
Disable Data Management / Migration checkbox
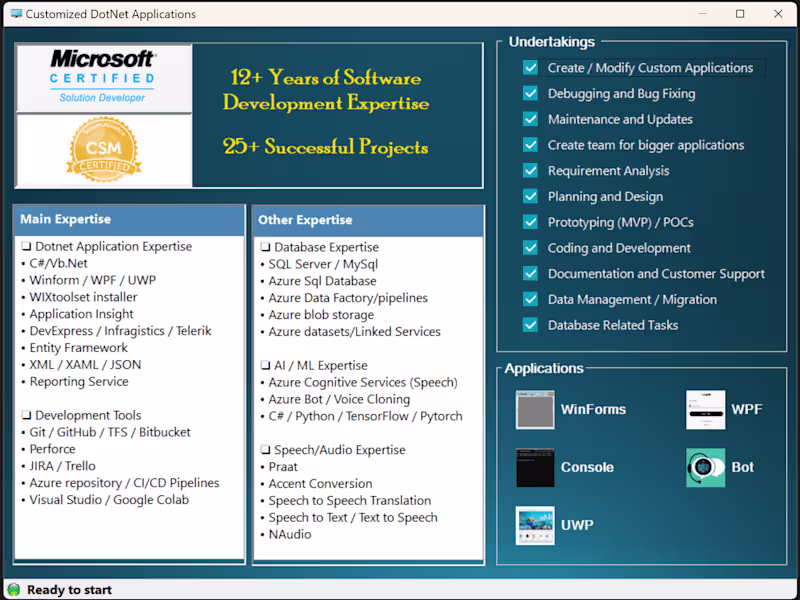click(x=530, y=299)
